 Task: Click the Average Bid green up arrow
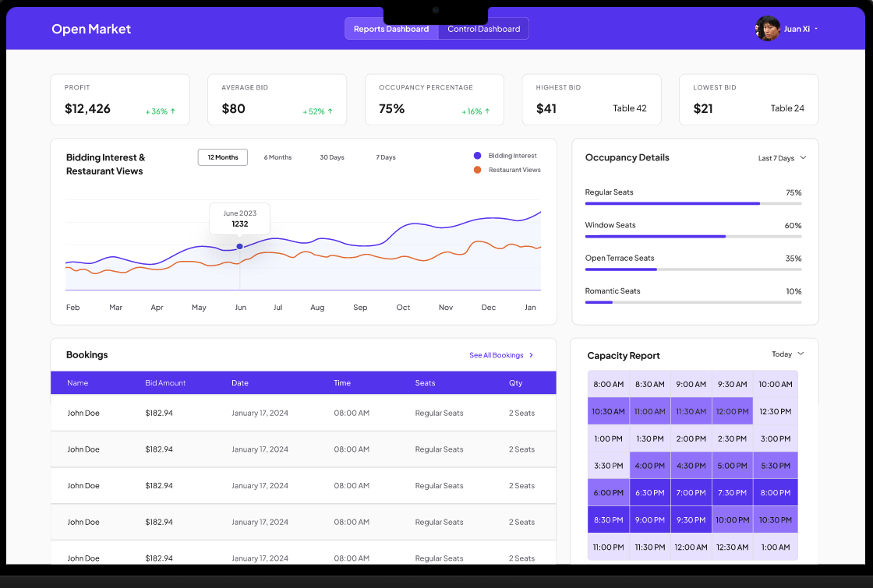330,111
